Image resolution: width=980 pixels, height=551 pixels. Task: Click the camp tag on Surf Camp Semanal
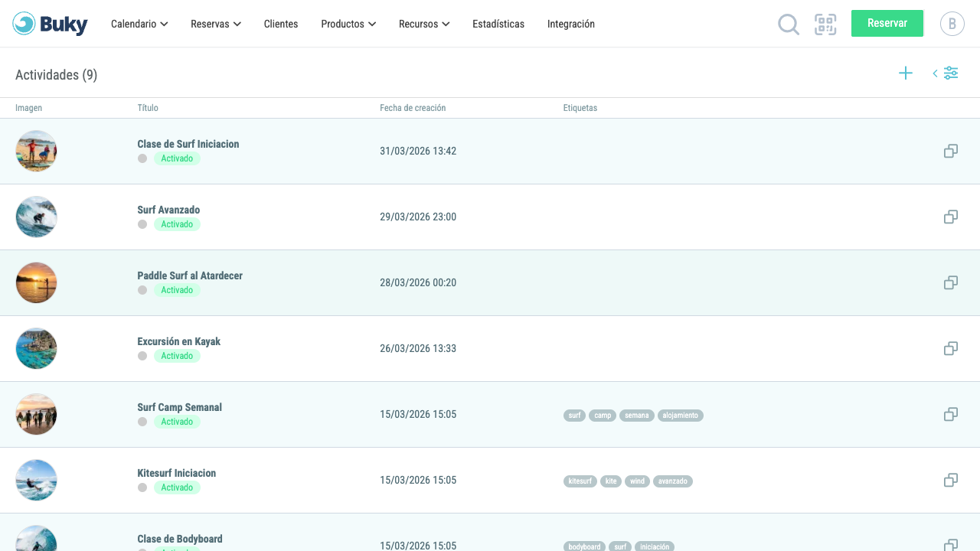click(603, 416)
